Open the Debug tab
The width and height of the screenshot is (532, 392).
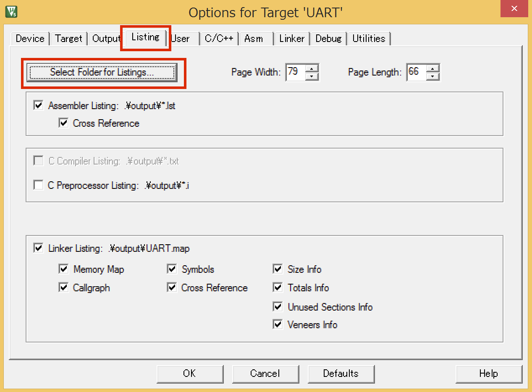(x=328, y=39)
